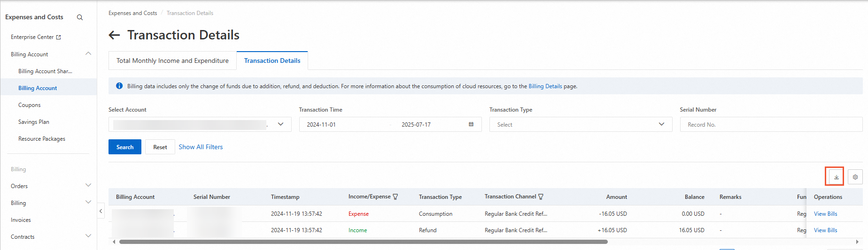Open the Billing Details page link
This screenshot has height=250, width=868.
pos(545,86)
